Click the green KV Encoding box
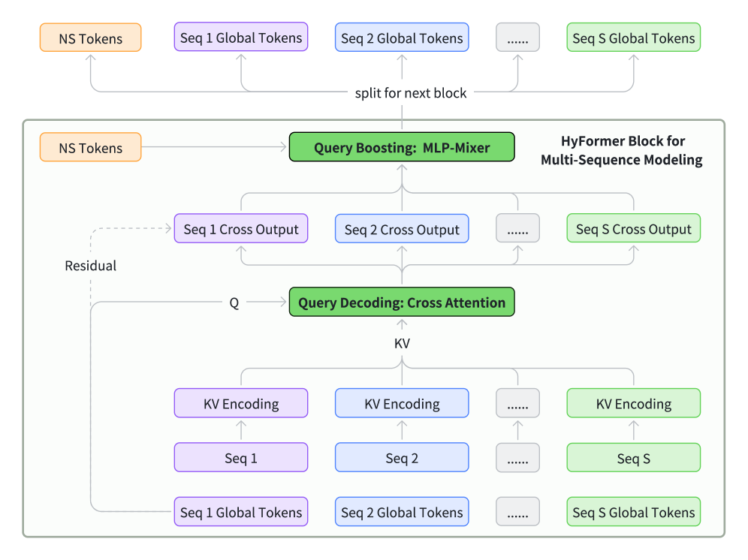Screen dimensions: 748x560 click(x=633, y=403)
